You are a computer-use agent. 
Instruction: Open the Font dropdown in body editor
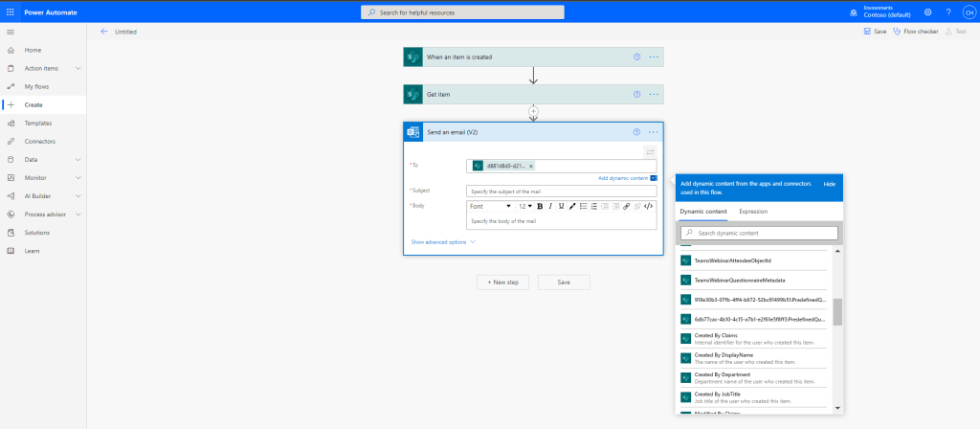[490, 206]
